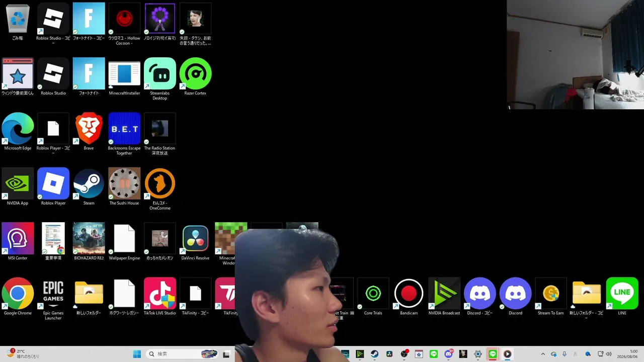The width and height of the screenshot is (644, 362).
Task: Expand the hidden system tray icons chevron
Action: coord(542,354)
